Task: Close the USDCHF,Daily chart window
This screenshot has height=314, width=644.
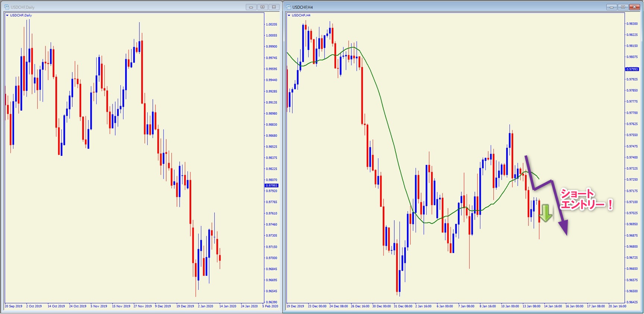Action: tap(274, 7)
